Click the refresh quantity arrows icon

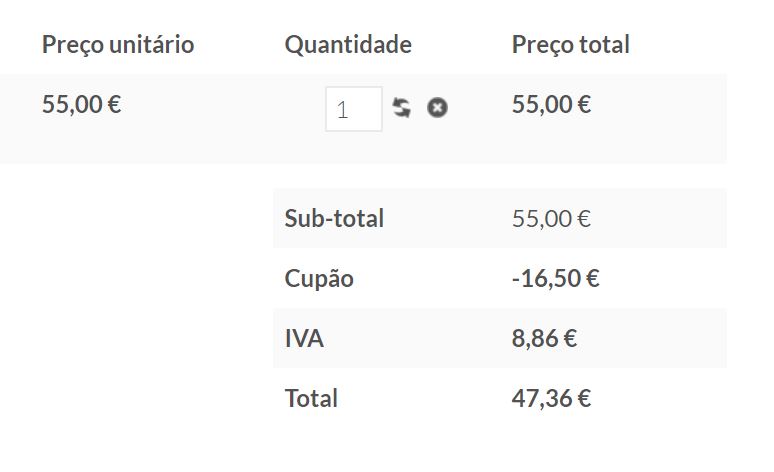click(x=401, y=108)
